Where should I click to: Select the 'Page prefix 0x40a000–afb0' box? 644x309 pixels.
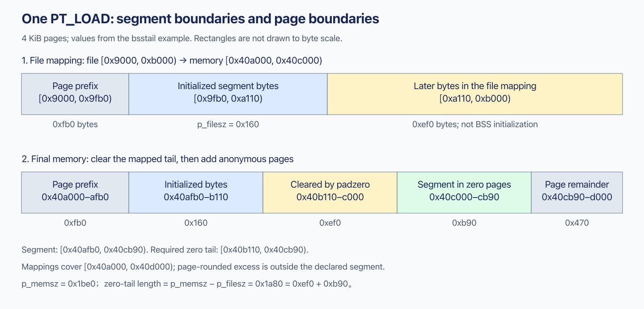(x=75, y=193)
